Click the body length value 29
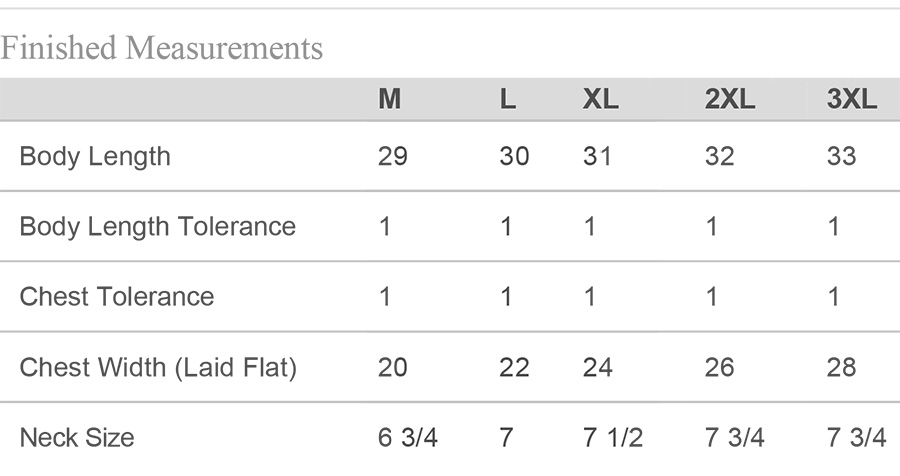This screenshot has height=476, width=900. [393, 156]
